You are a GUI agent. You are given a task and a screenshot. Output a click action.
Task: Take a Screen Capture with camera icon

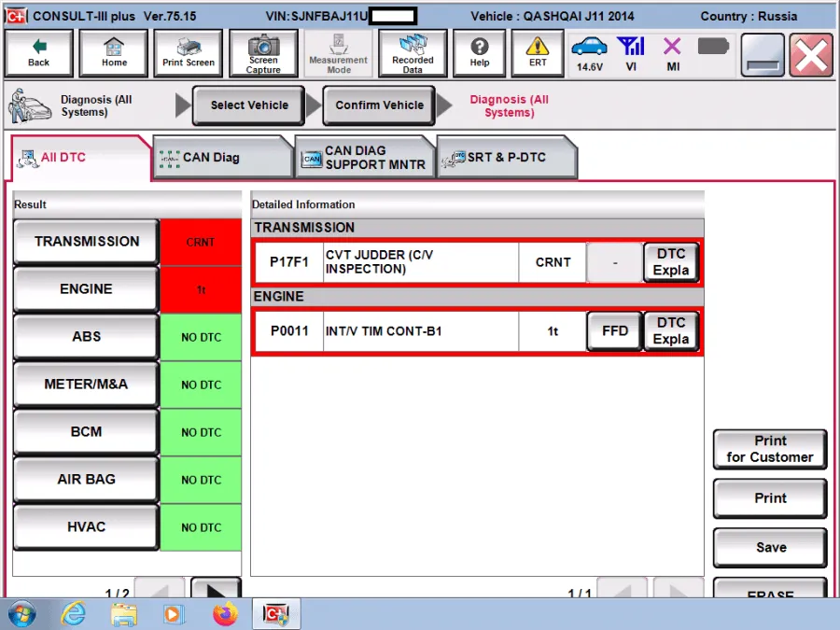[263, 53]
